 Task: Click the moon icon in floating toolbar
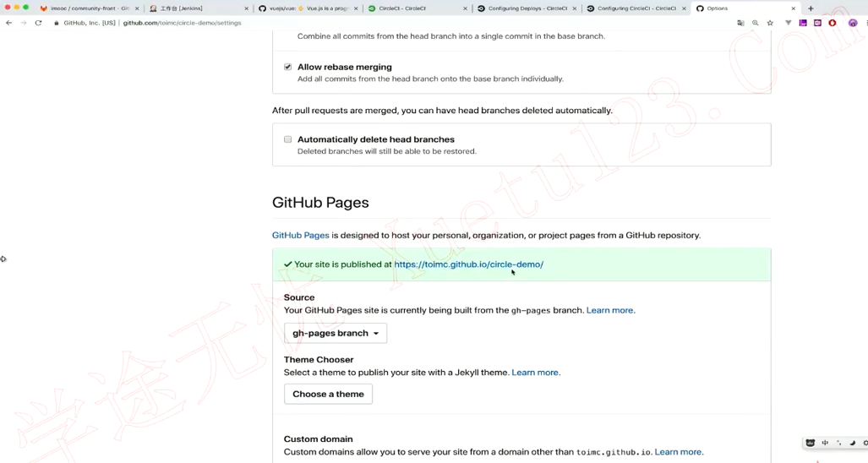coord(853,443)
